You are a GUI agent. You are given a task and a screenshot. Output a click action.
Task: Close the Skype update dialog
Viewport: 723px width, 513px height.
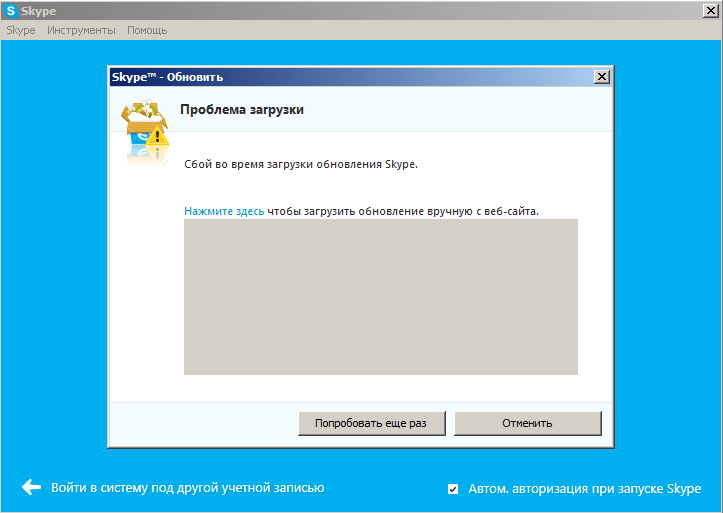tap(601, 77)
